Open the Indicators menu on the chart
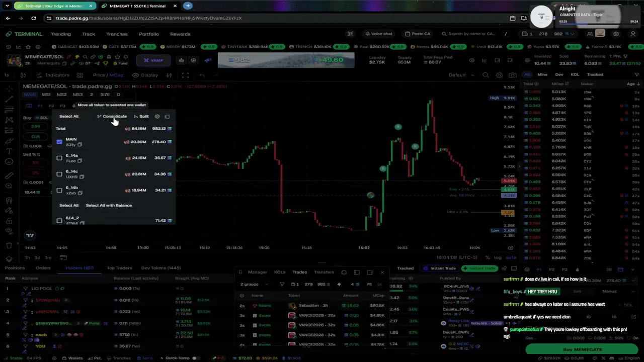Viewport: 644px width, 362px height. point(53,75)
